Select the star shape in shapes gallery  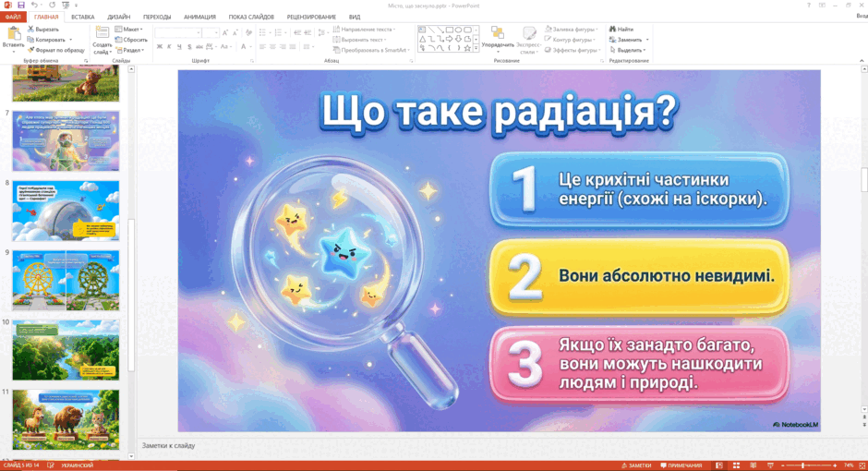468,49
